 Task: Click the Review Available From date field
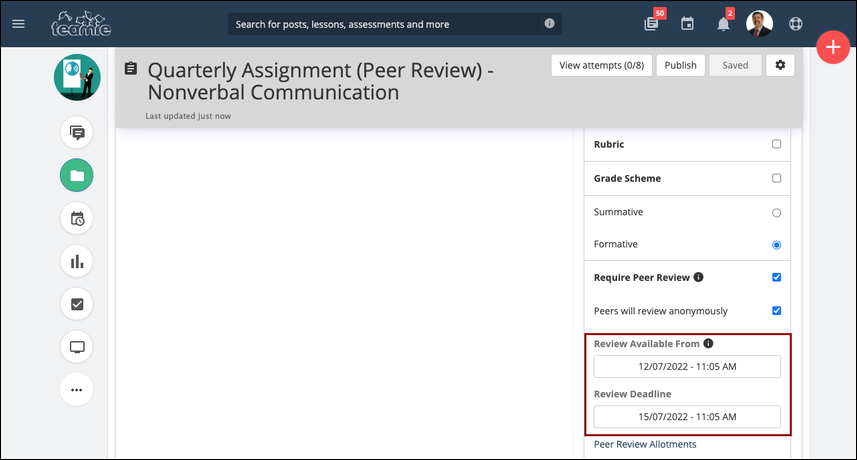tap(687, 367)
